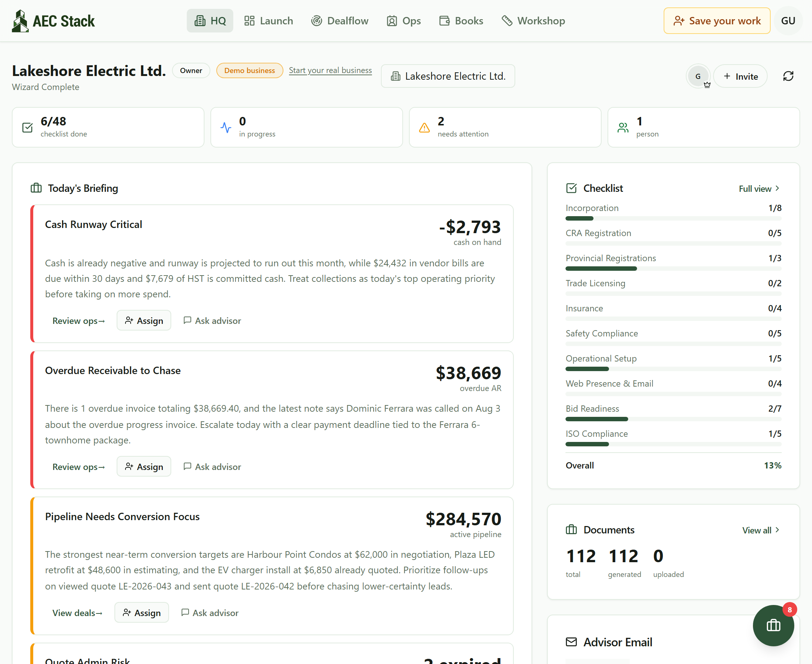The height and width of the screenshot is (664, 812).
Task: Open the GU user avatar menu
Action: 788,21
